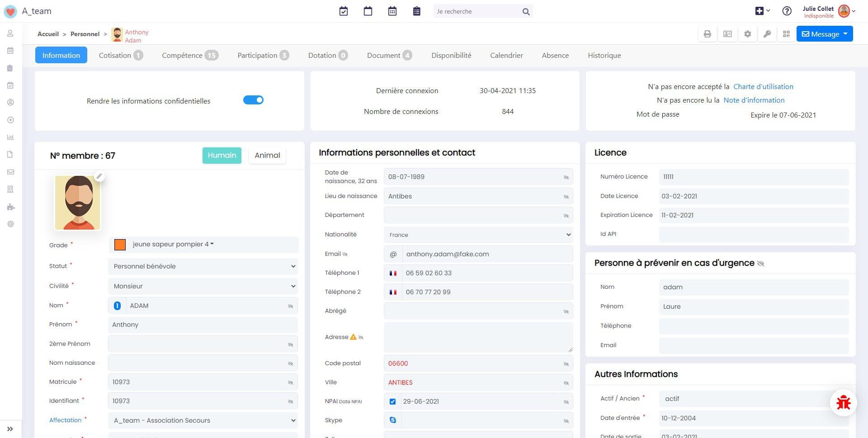Switch to the Historique tab
Image resolution: width=868 pixels, height=438 pixels.
pyautogui.click(x=604, y=55)
